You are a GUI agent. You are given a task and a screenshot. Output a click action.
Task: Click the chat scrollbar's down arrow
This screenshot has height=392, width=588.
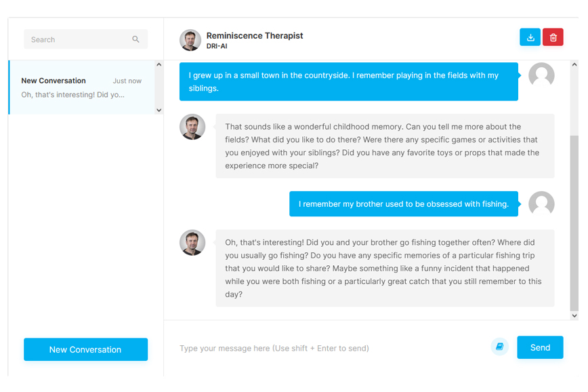(x=574, y=315)
